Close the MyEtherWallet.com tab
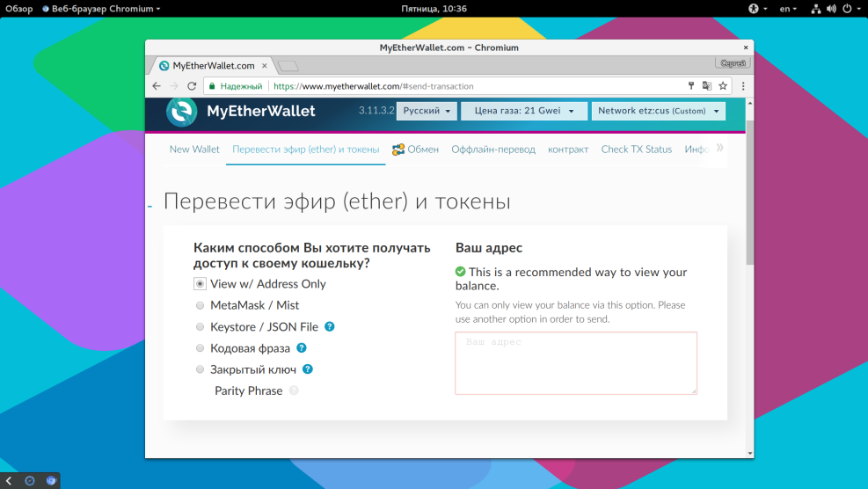The width and height of the screenshot is (868, 489). pyautogui.click(x=265, y=65)
